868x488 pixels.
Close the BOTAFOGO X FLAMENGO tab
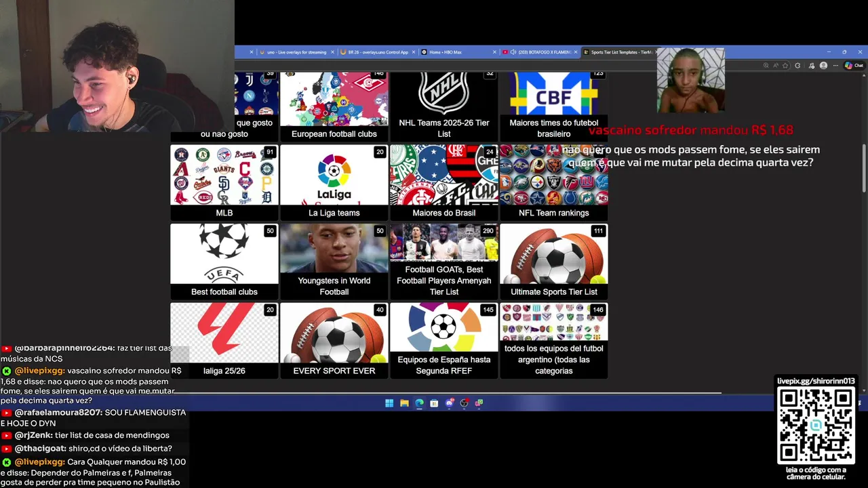[x=576, y=52]
